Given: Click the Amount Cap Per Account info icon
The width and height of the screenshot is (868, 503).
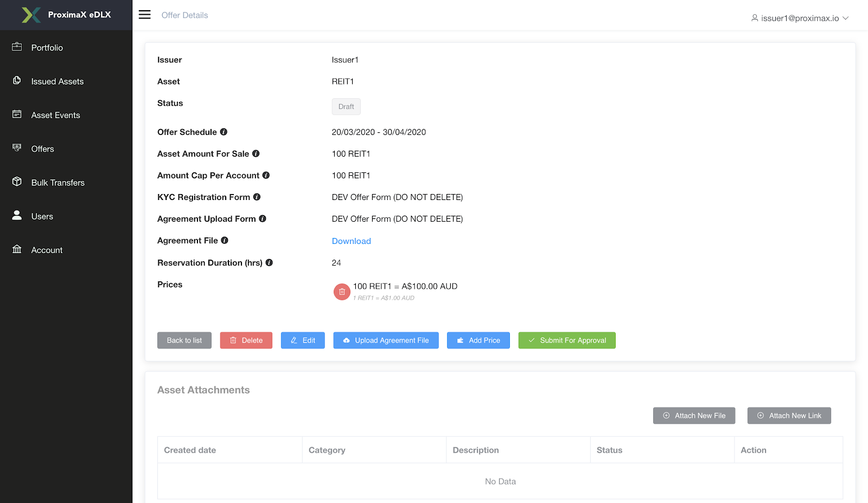Looking at the screenshot, I should coord(266,176).
